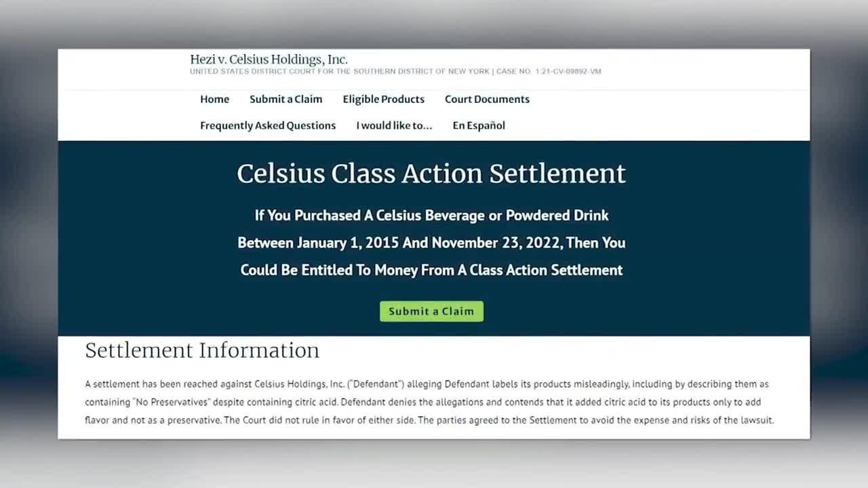This screenshot has width=868, height=488.
Task: Click the site title "Hezi v. Celsius Holdings, Inc."
Action: pyautogui.click(x=269, y=60)
